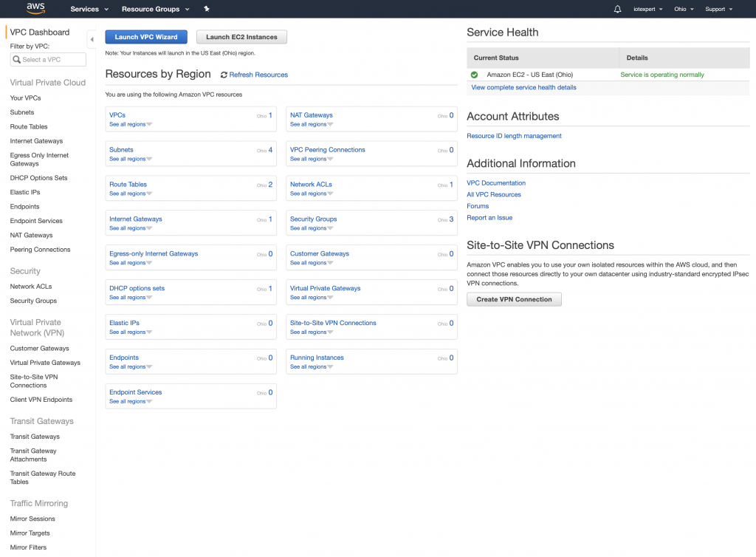Open the DHCP options sets card link

click(x=137, y=288)
